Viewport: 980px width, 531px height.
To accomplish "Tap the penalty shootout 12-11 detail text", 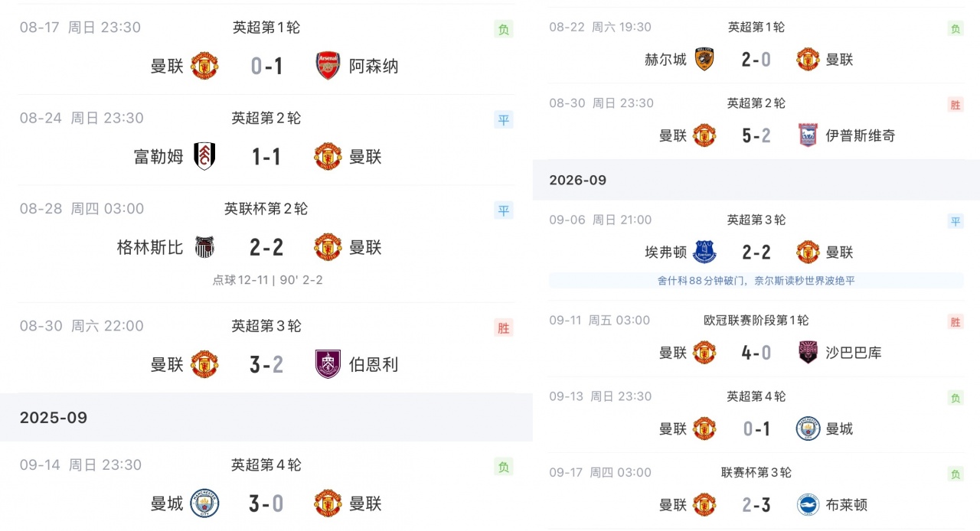I will (x=267, y=280).
